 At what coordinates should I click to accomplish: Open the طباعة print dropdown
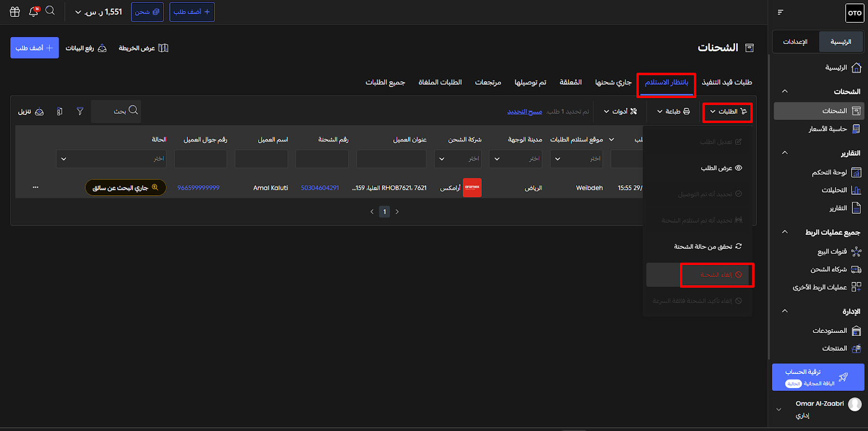673,112
